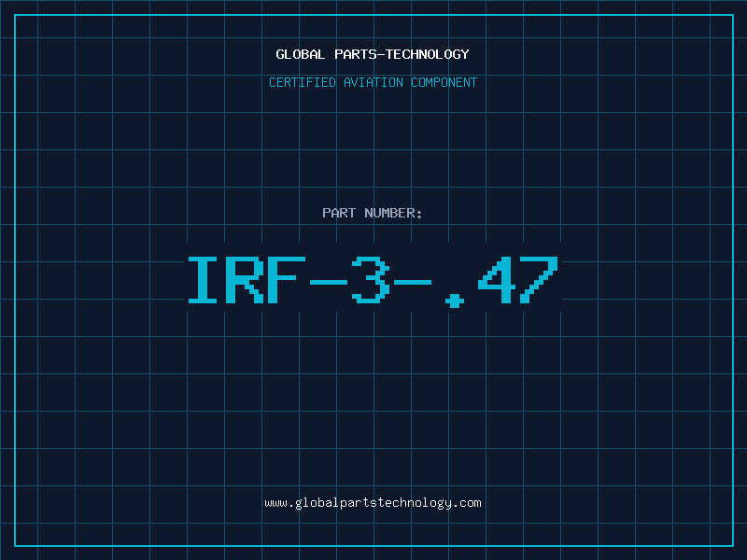Click the PART NUMBER: label
The height and width of the screenshot is (560, 747).
(x=373, y=213)
